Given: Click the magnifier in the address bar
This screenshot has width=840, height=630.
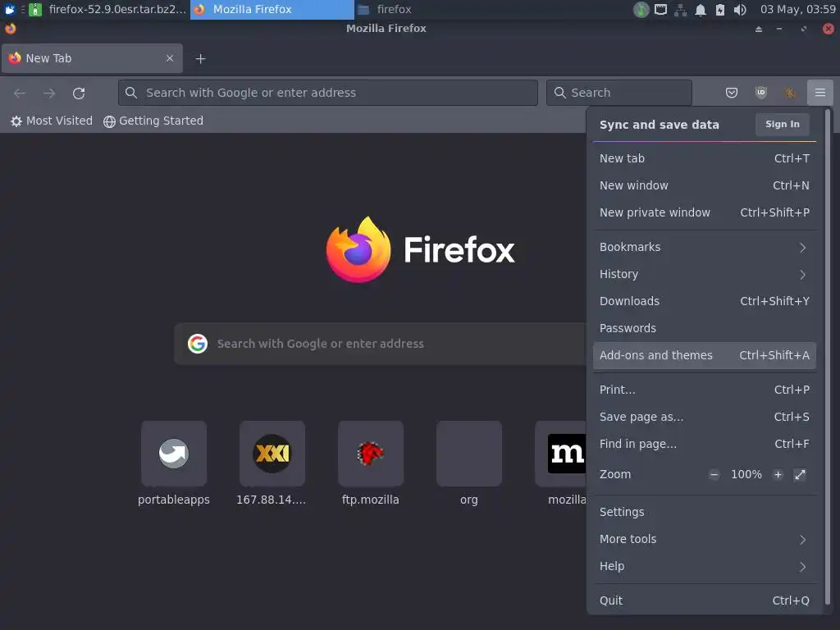Looking at the screenshot, I should [131, 93].
